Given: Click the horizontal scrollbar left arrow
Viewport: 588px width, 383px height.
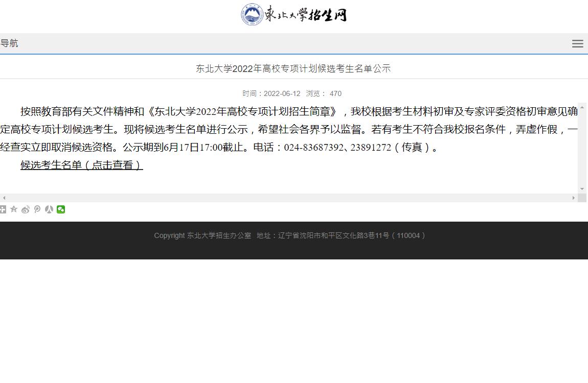Looking at the screenshot, I should (x=4, y=198).
